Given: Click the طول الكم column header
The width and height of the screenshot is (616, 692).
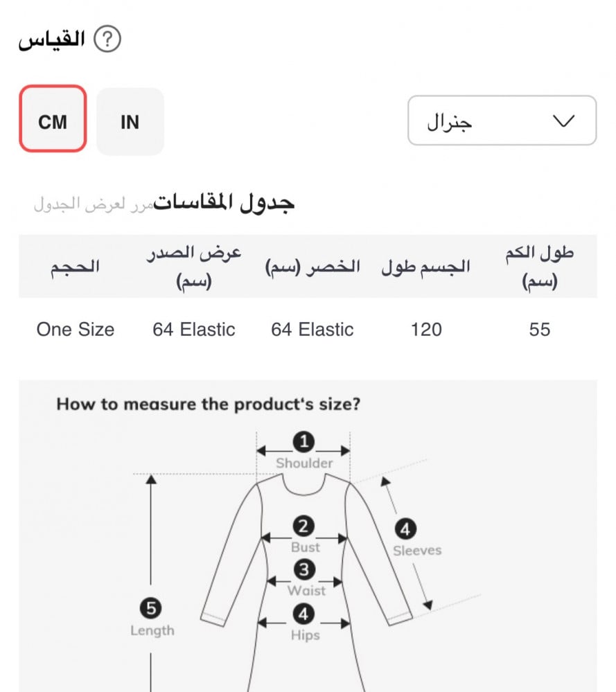Looking at the screenshot, I should [539, 267].
